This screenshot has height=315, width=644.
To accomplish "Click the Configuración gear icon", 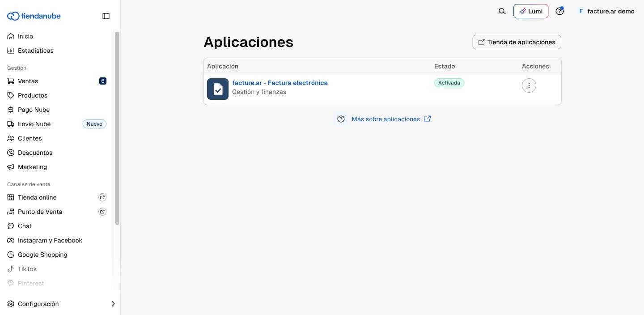I will pyautogui.click(x=11, y=304).
